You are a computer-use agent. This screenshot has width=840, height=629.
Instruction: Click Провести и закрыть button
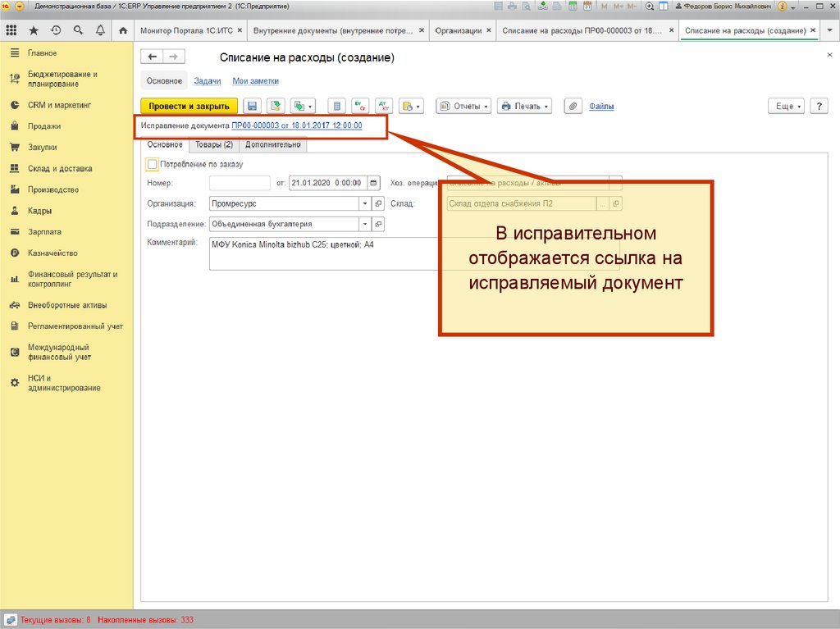click(x=189, y=107)
